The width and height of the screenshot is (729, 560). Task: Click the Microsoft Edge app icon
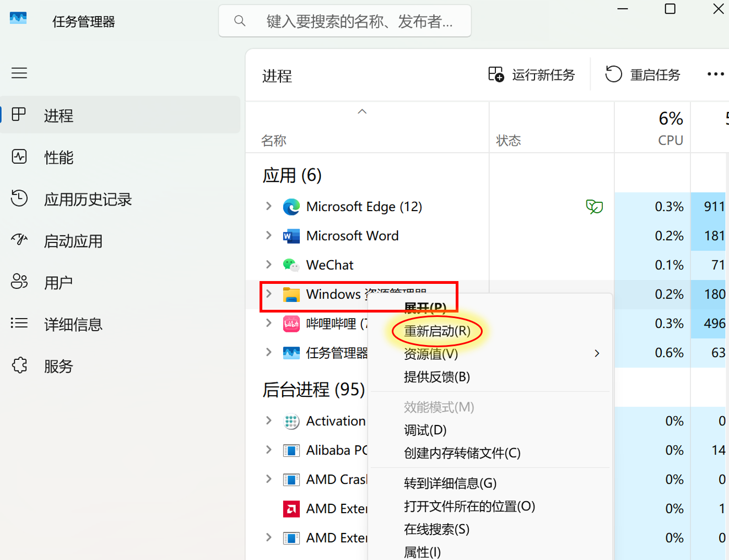point(291,207)
